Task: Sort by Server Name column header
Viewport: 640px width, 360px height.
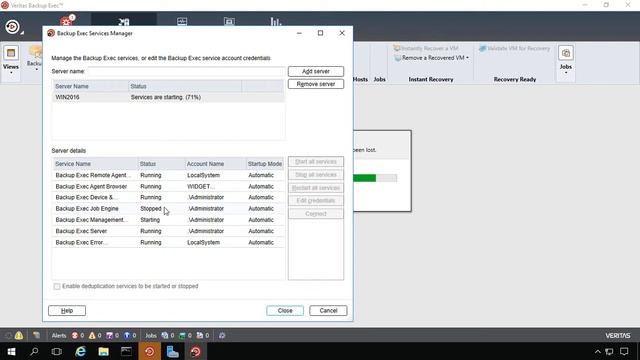Action: point(91,87)
